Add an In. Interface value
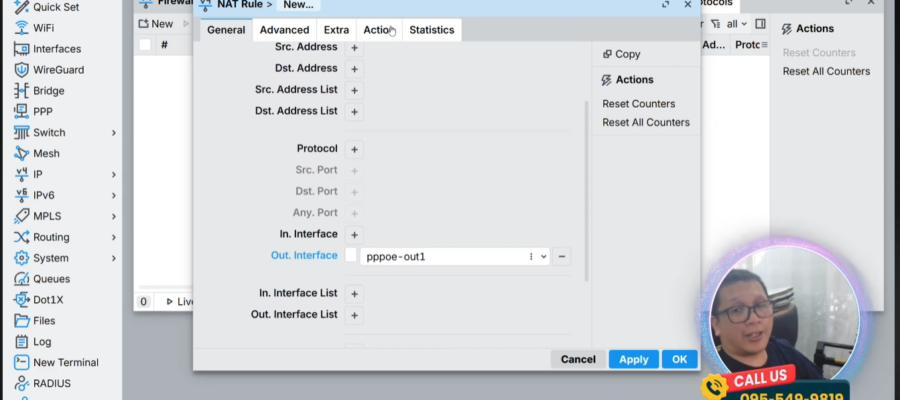The width and height of the screenshot is (900, 400). [354, 235]
